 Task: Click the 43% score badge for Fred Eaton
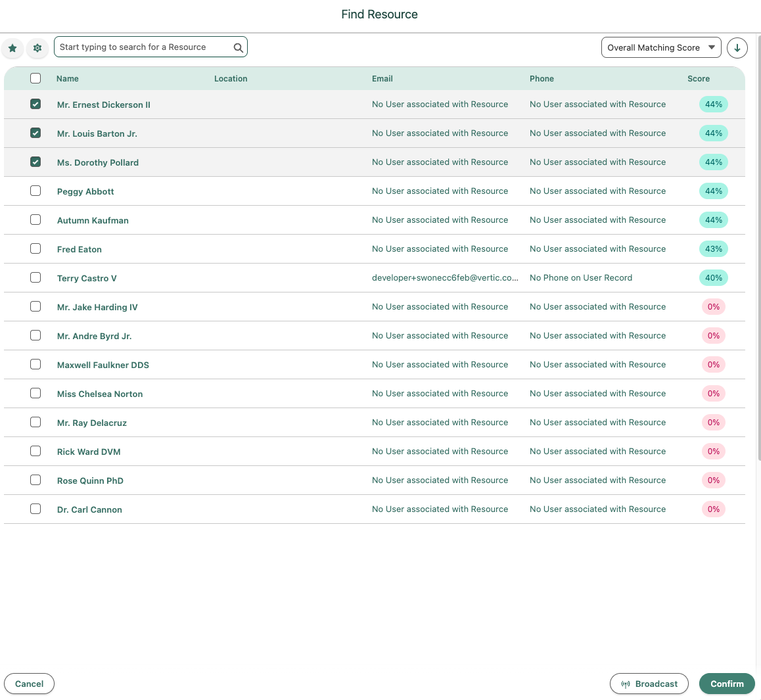point(713,249)
